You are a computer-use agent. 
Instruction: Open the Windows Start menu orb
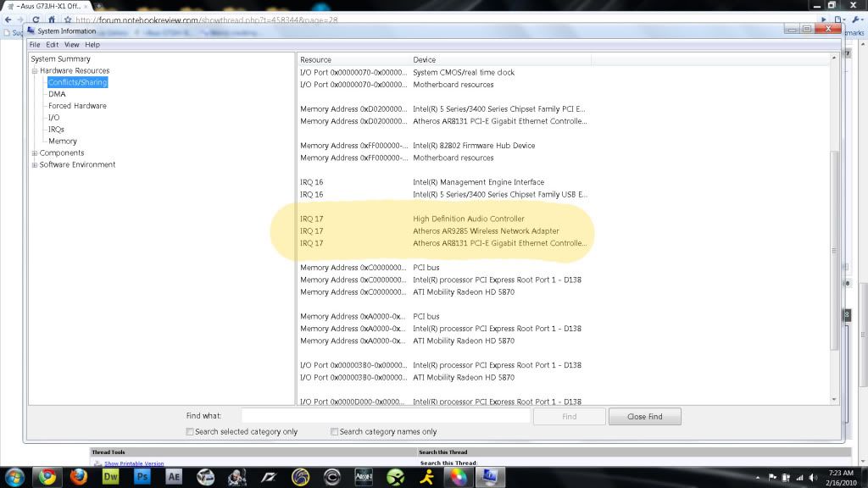click(x=14, y=477)
